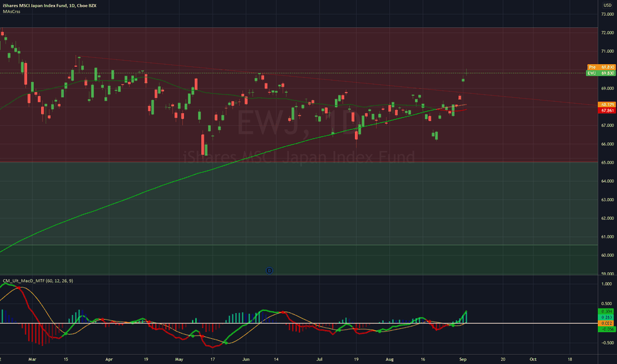Screen dimensions: 617x364
Task: Click the 73.000 price axis label
Action: (608, 14)
